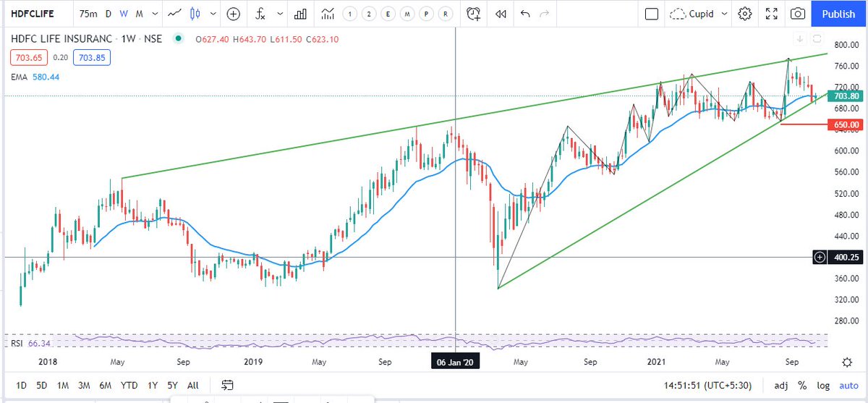Toggle the auto scale
The image size is (868, 403).
coord(848,385)
